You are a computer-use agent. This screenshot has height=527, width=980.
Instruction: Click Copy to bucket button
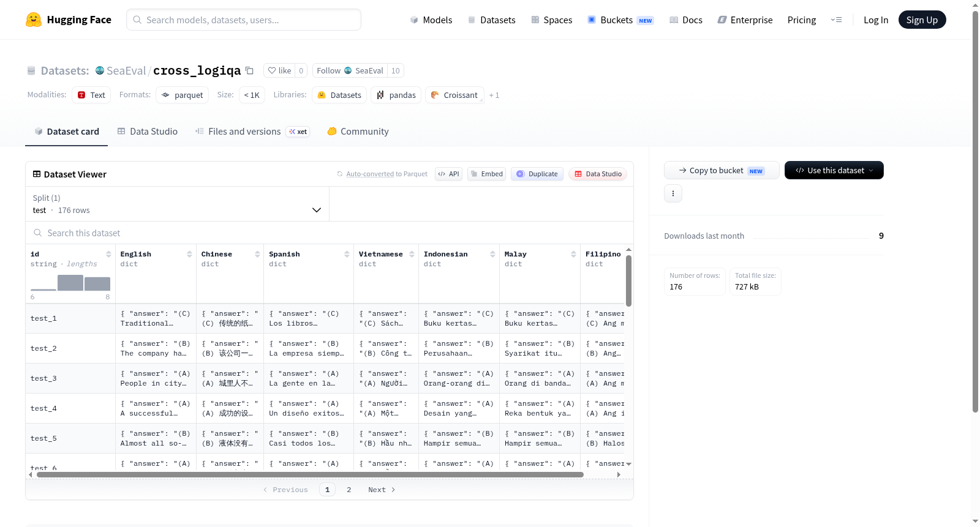(x=722, y=170)
